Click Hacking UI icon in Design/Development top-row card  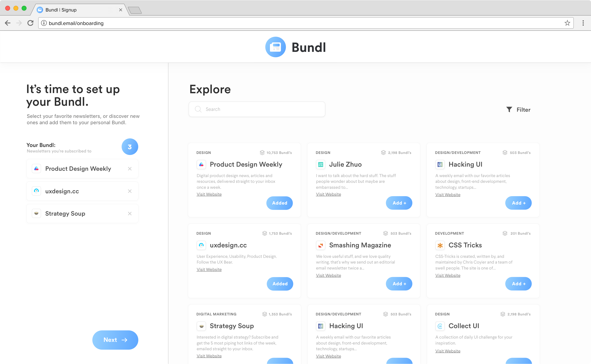click(440, 165)
